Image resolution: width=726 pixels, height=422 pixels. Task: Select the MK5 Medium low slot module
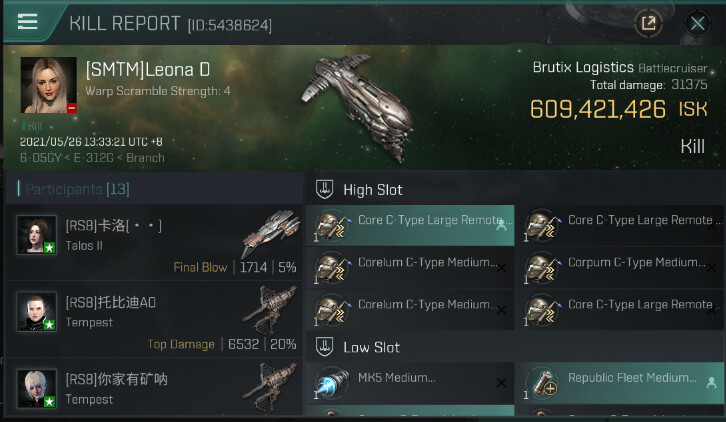410,383
